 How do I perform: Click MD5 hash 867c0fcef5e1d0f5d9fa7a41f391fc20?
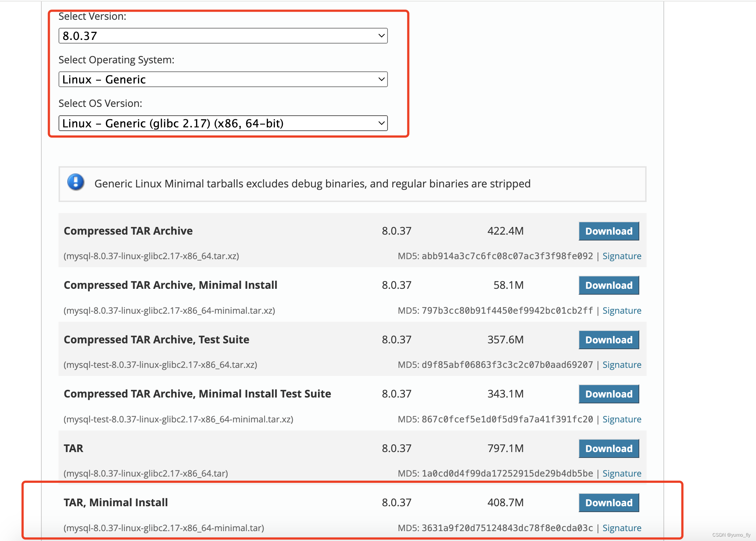click(x=507, y=419)
